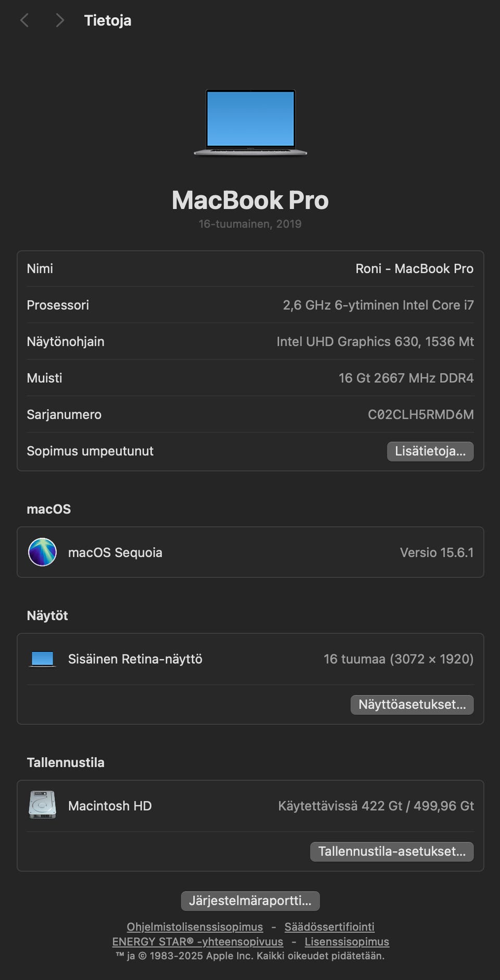500x980 pixels.
Task: Open the Säädössertifiointi link
Action: click(x=329, y=927)
